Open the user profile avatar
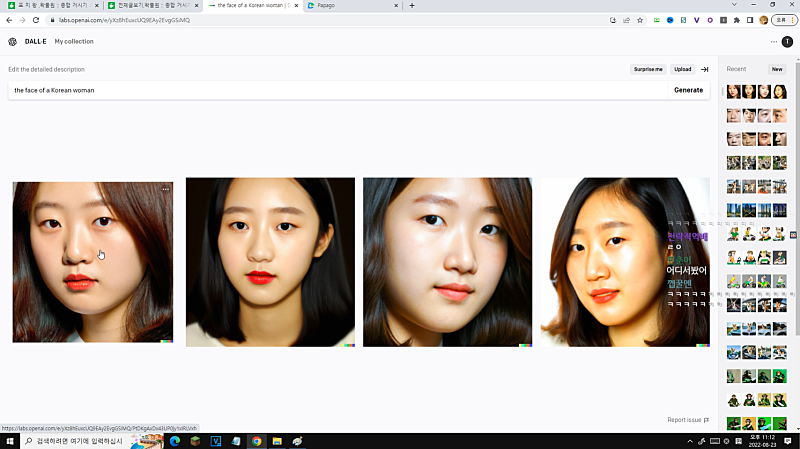The image size is (800, 449). coord(787,42)
